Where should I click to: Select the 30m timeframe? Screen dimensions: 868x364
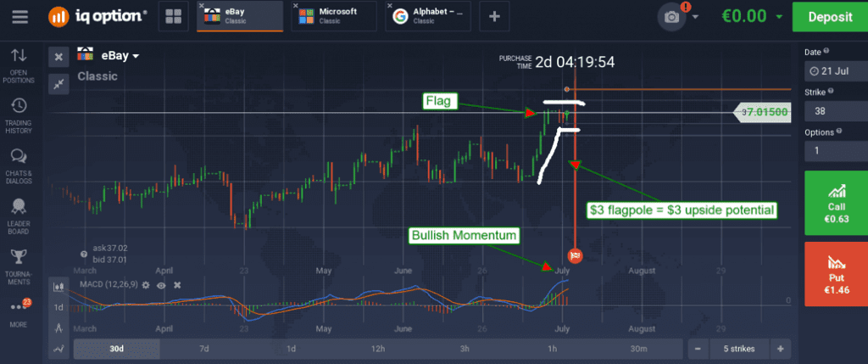(639, 349)
